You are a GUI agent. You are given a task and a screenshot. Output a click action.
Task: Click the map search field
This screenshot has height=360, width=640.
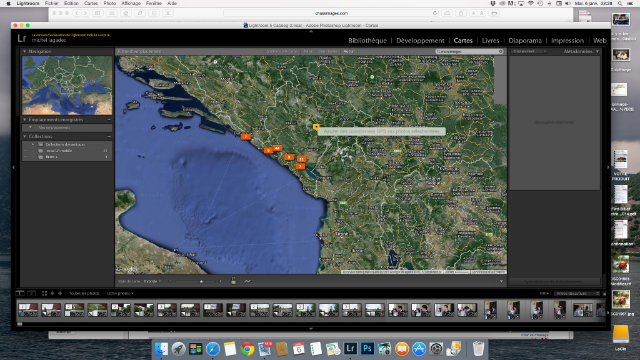pos(469,51)
